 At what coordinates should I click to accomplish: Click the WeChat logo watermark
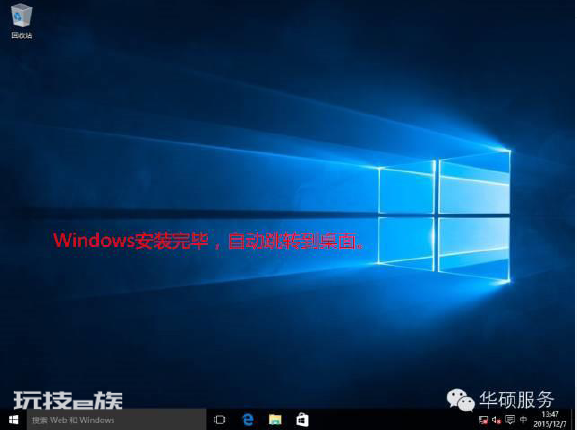tap(460, 400)
